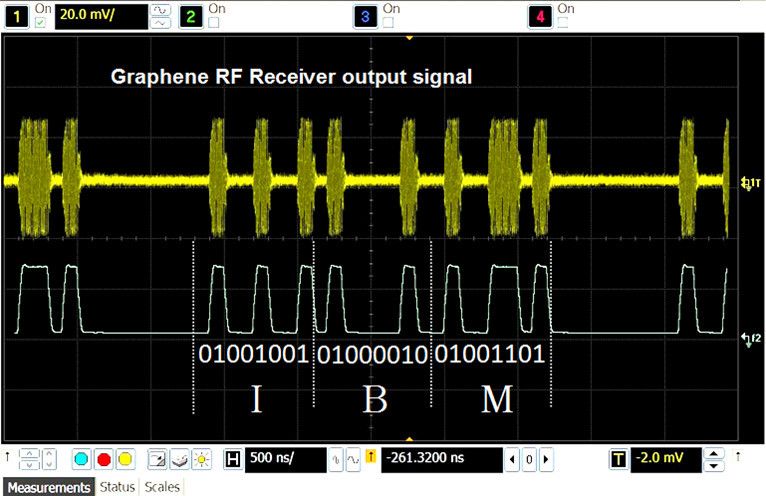Click left arrow to shift horizontal position
Image resolution: width=766 pixels, height=496 pixels.
pyautogui.click(x=511, y=459)
